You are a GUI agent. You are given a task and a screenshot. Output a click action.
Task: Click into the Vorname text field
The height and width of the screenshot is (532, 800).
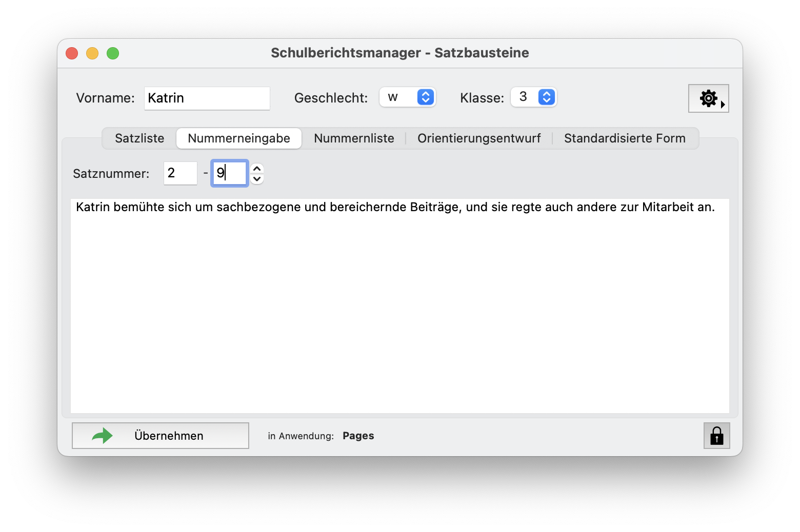click(207, 98)
